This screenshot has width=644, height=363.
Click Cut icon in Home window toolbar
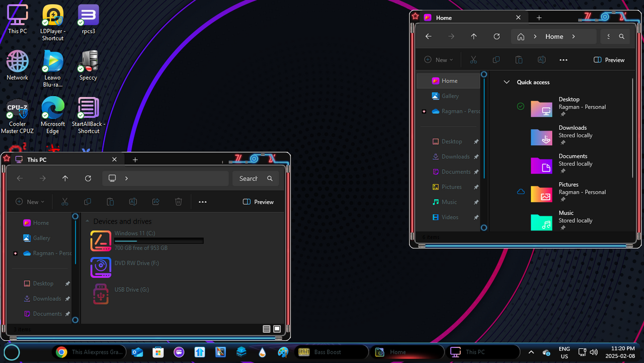coord(473,60)
